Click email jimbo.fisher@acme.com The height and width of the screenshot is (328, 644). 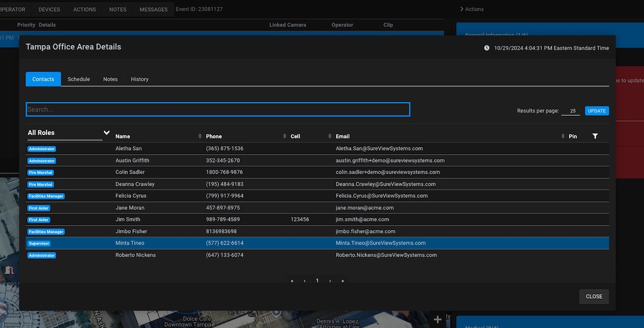[365, 232]
